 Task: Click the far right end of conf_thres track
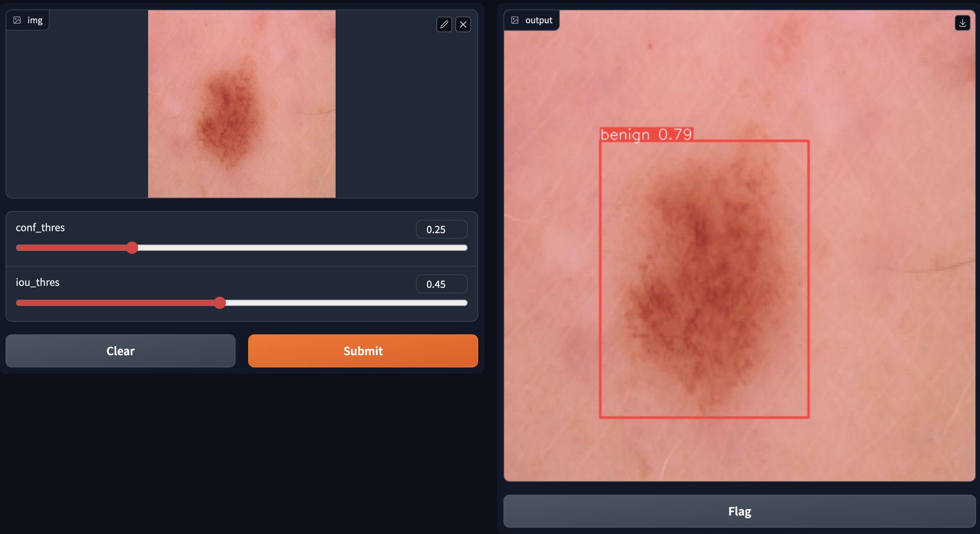point(465,248)
